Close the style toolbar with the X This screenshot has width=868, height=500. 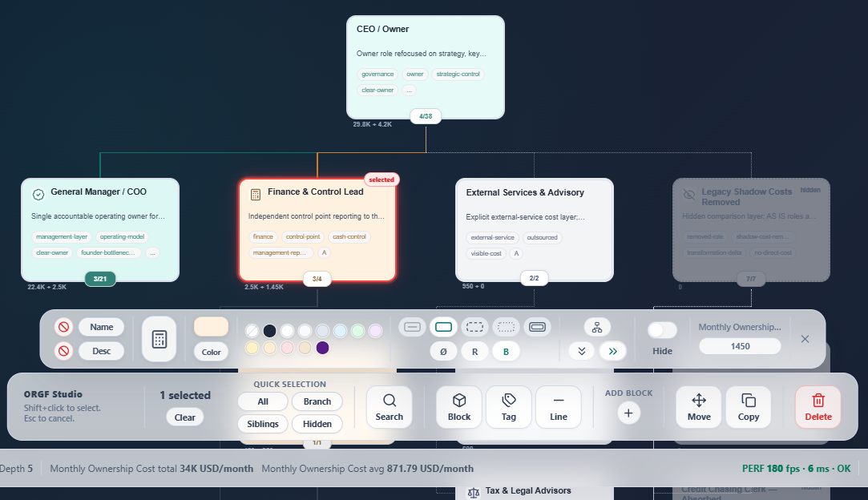805,339
